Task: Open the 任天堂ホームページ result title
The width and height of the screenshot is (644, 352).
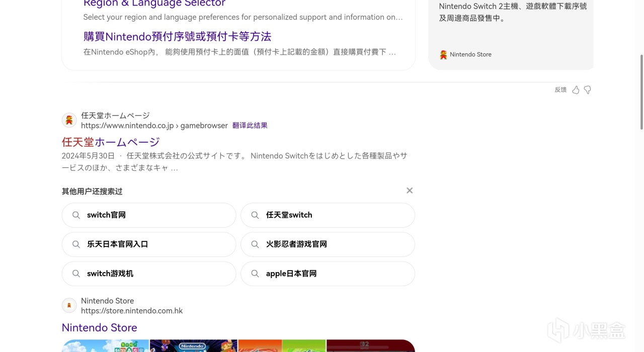Action: (111, 142)
